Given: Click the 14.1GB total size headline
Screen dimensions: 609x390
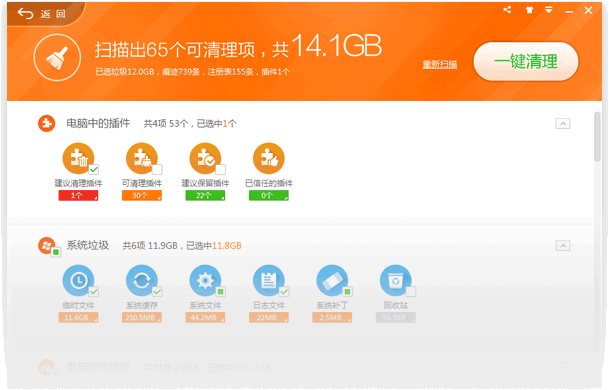Looking at the screenshot, I should click(337, 46).
